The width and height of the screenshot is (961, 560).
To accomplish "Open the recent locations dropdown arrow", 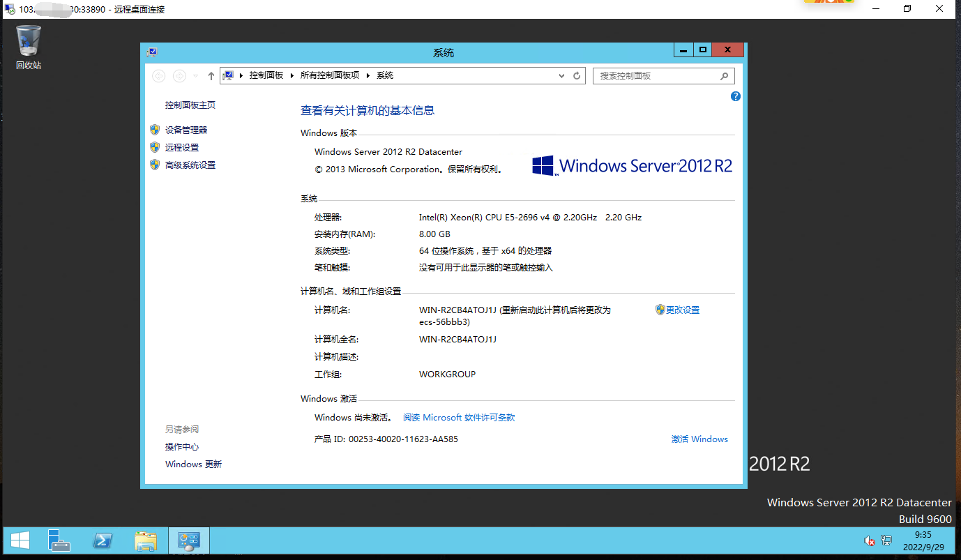I will pyautogui.click(x=196, y=76).
